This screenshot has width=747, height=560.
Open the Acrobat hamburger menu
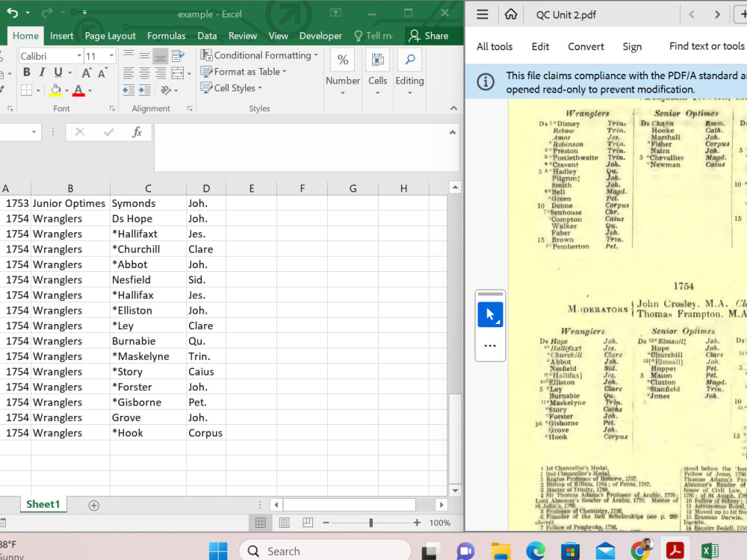pyautogui.click(x=482, y=14)
